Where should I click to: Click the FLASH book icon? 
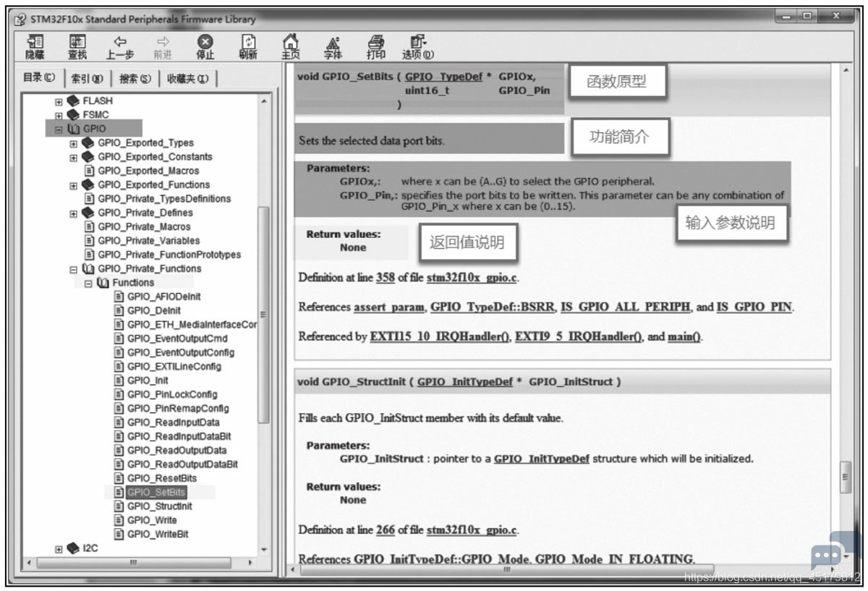73,101
